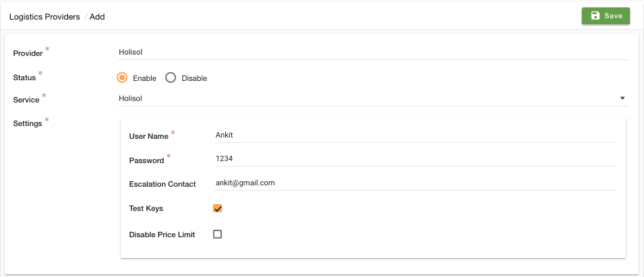Click the User Name field containing Ankit
644x277 pixels.
415,135
